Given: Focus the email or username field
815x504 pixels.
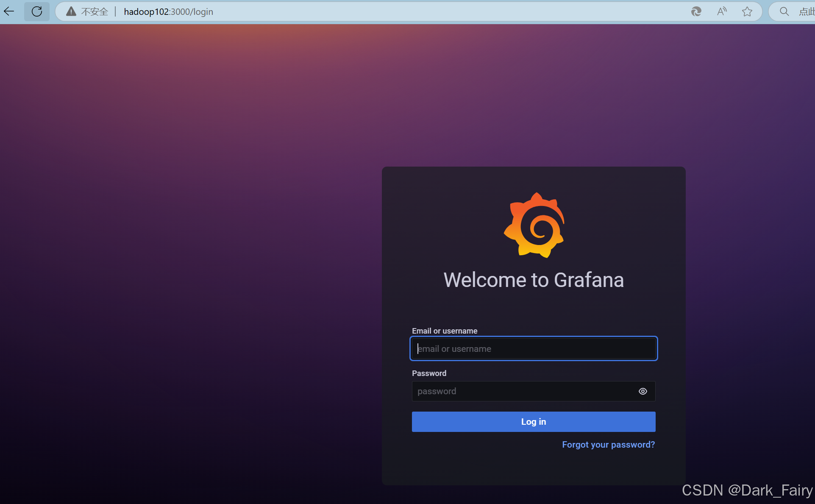Looking at the screenshot, I should click(534, 349).
